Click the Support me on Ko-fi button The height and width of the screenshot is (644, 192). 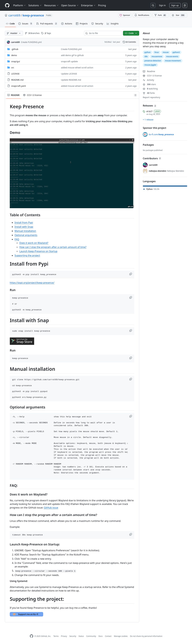[26, 614]
